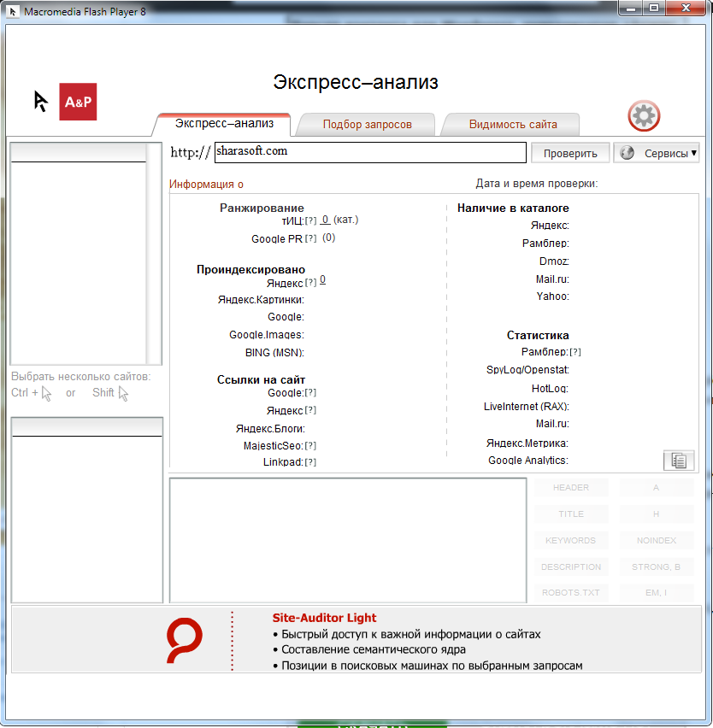Click the lower left list panel
This screenshot has width=713, height=728.
[x=87, y=510]
